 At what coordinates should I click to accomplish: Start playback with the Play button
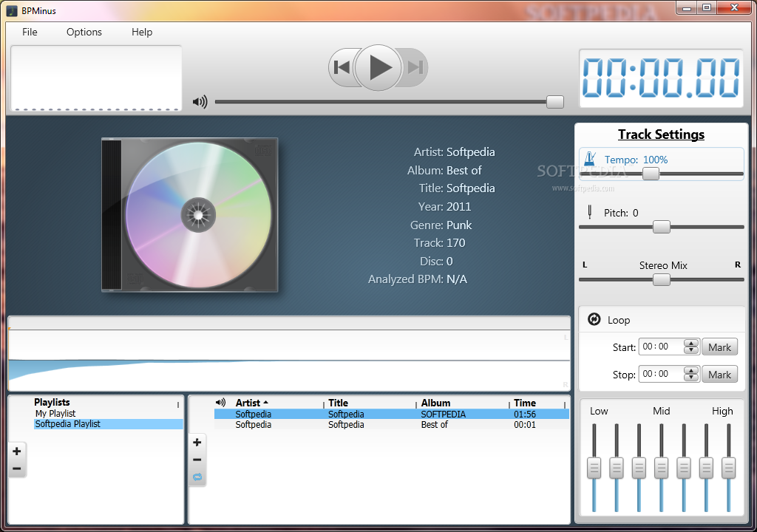(x=378, y=67)
